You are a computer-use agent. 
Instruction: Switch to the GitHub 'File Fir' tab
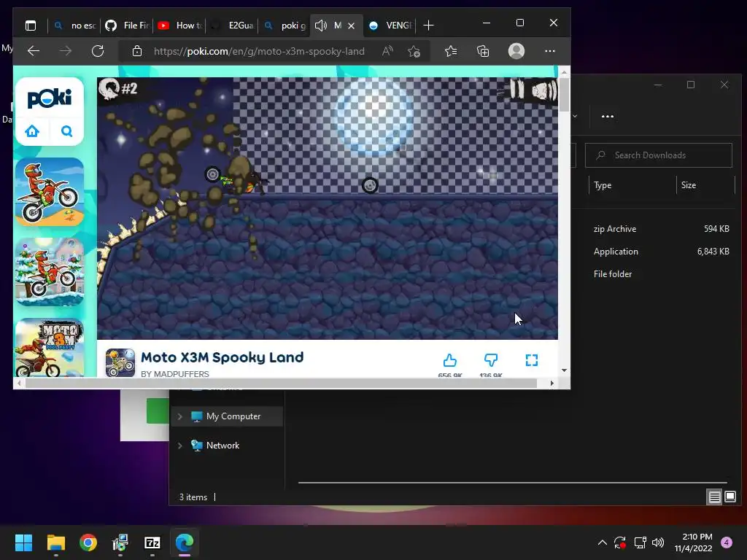pyautogui.click(x=127, y=26)
